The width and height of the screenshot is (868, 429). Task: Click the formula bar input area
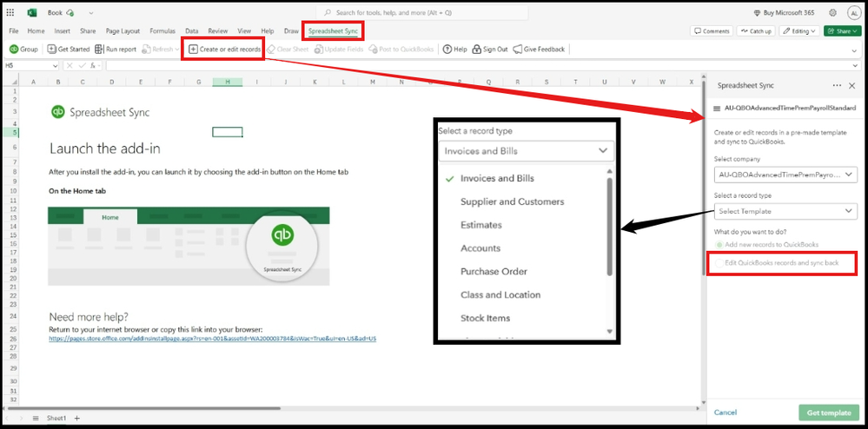click(479, 65)
